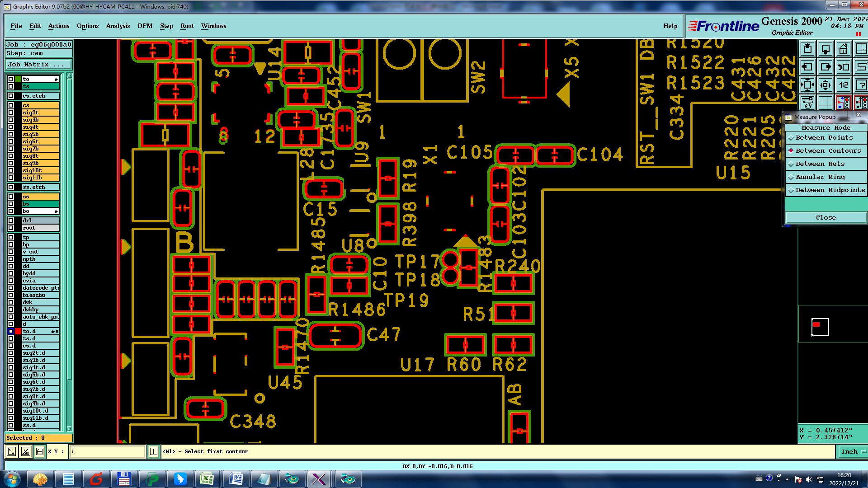Viewport: 868px width, 488px height.
Task: Open the Job Matrix selector
Action: click(38, 65)
